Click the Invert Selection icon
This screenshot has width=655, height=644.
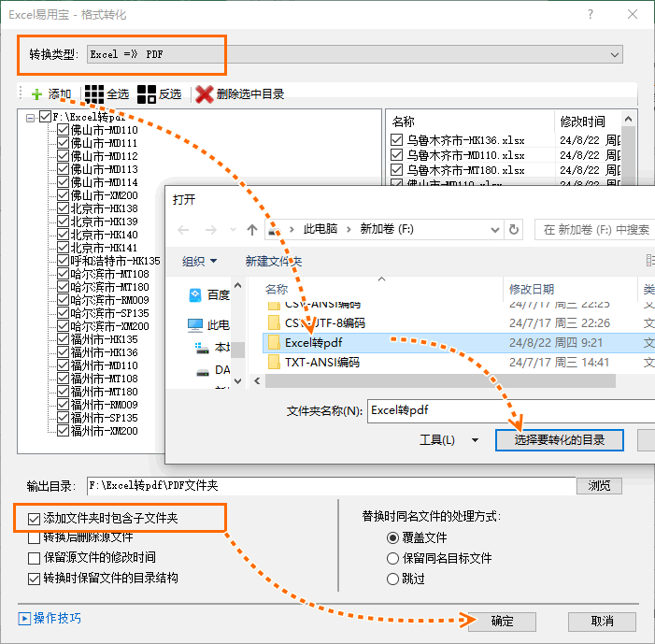147,94
